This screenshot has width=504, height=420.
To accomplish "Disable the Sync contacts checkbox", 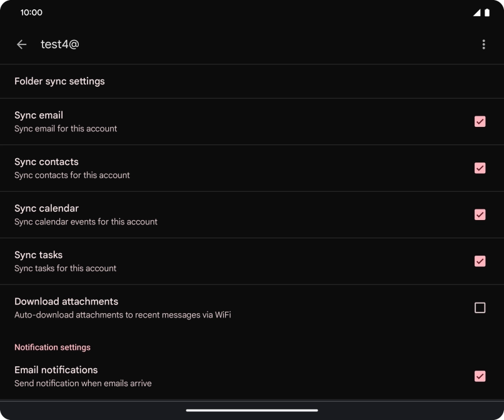I will (480, 168).
